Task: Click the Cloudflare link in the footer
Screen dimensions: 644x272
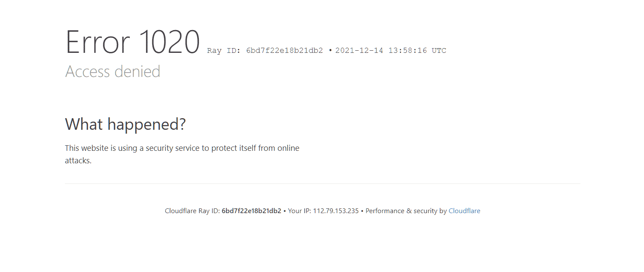Action: tap(464, 211)
